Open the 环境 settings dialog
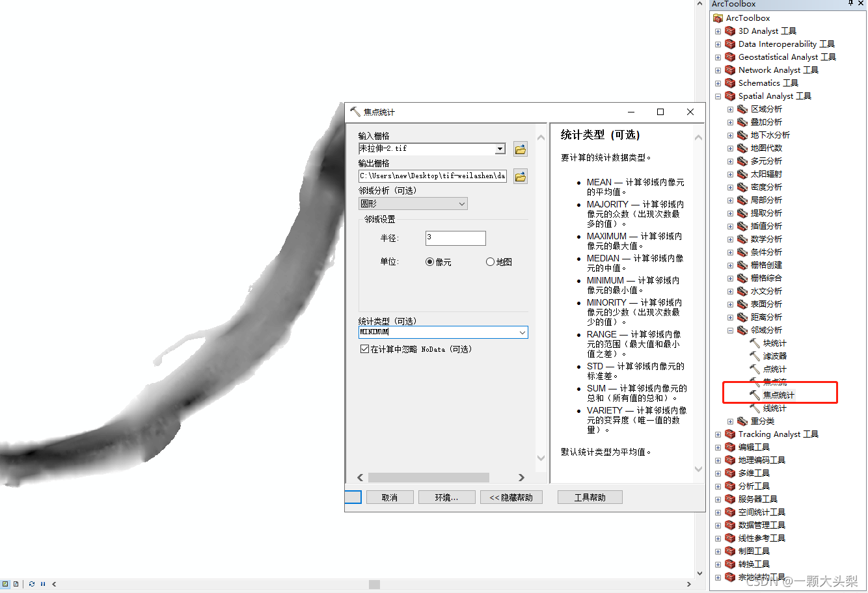 point(446,497)
